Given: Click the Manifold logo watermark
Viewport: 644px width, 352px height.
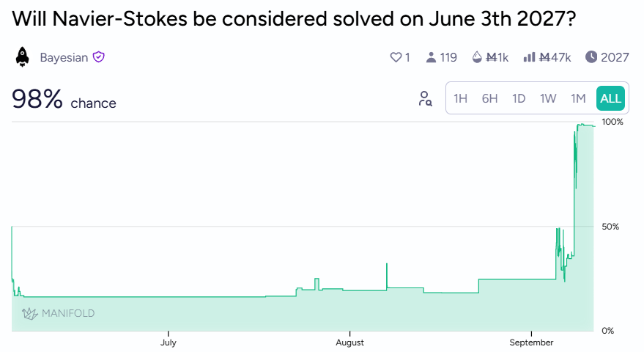Looking at the screenshot, I should pyautogui.click(x=58, y=313).
